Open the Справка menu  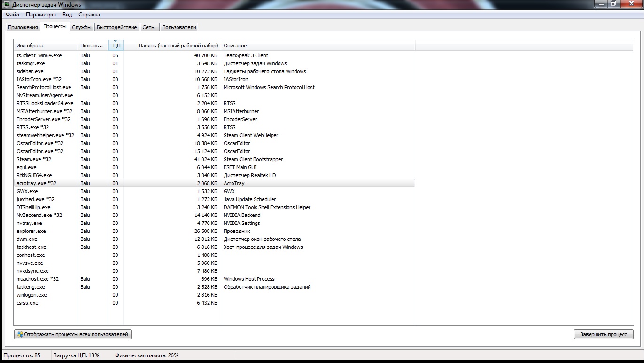89,15
